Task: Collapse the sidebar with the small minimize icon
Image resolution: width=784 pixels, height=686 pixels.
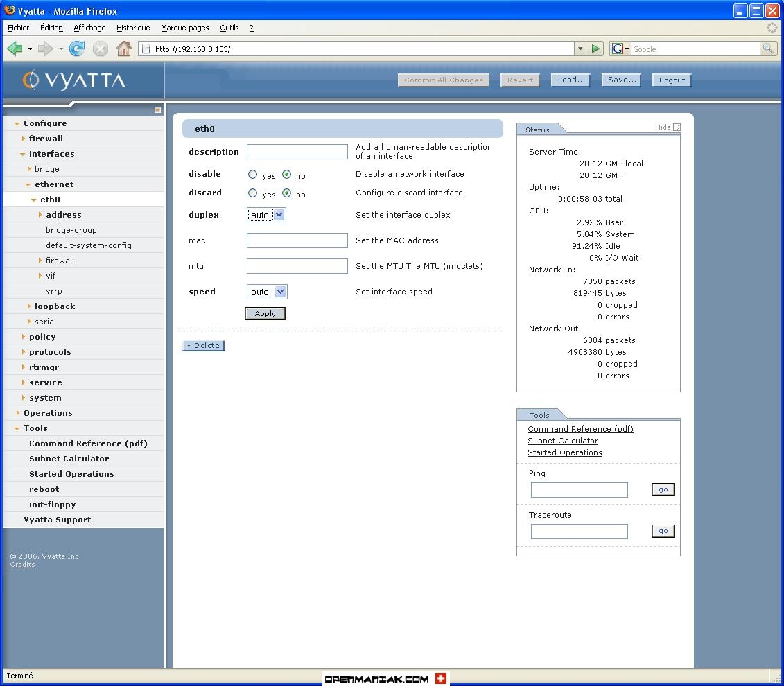Action: tap(157, 109)
